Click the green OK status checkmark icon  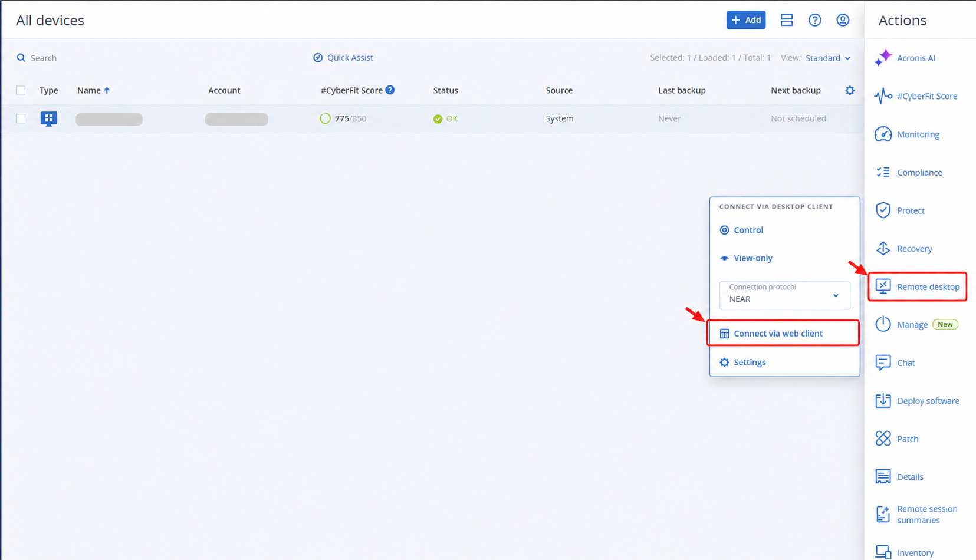(438, 118)
